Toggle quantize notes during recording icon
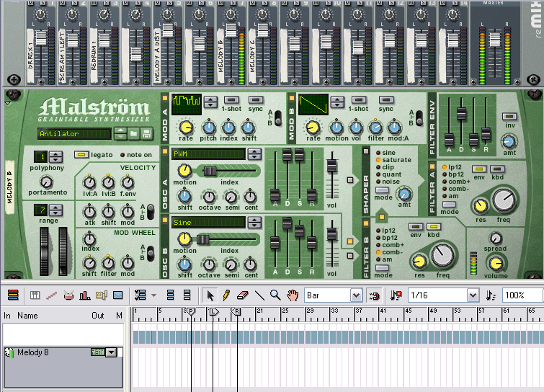Screen dimensions: 544x392 coord(396,295)
